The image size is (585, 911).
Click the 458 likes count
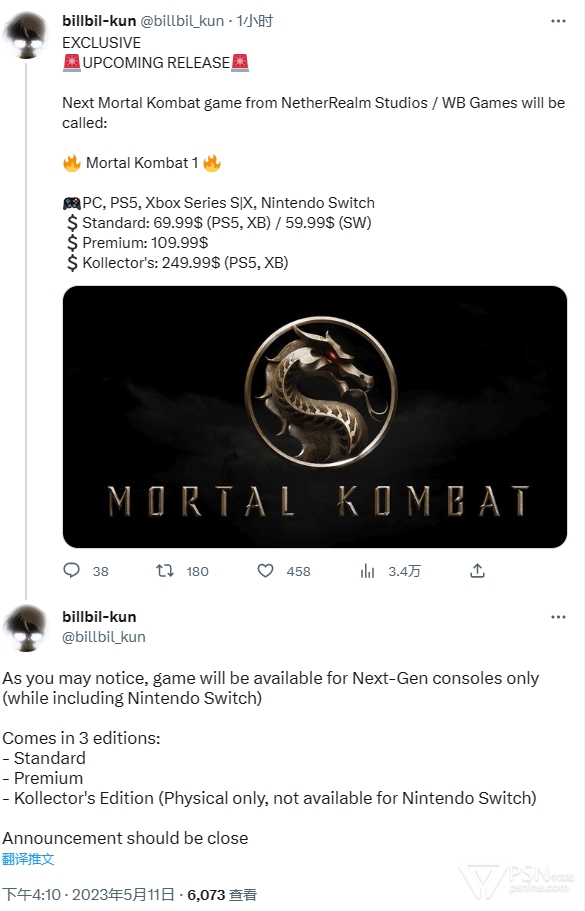pos(299,571)
